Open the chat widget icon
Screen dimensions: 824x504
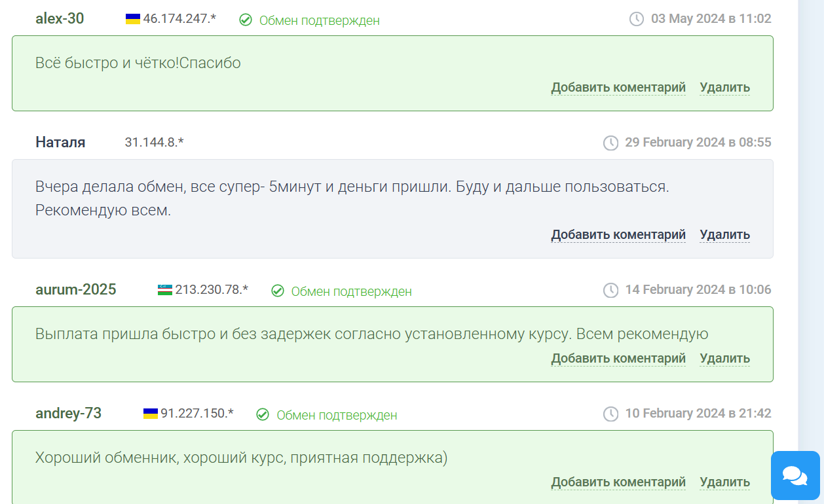tap(795, 476)
